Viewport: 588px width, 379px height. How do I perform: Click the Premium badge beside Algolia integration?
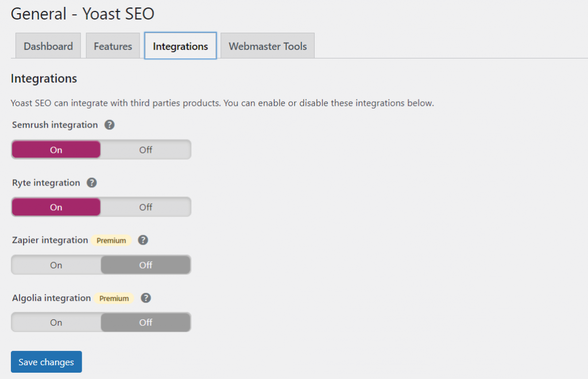coord(114,299)
